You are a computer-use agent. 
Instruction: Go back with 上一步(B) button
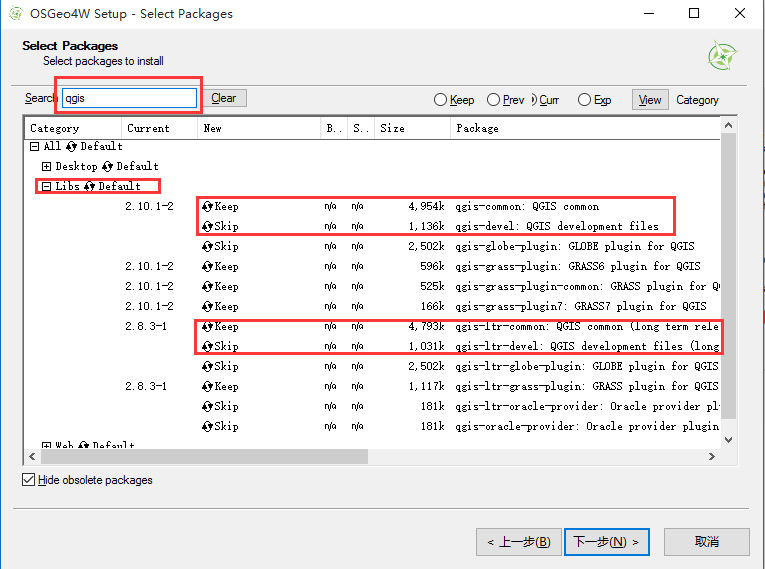pos(519,542)
